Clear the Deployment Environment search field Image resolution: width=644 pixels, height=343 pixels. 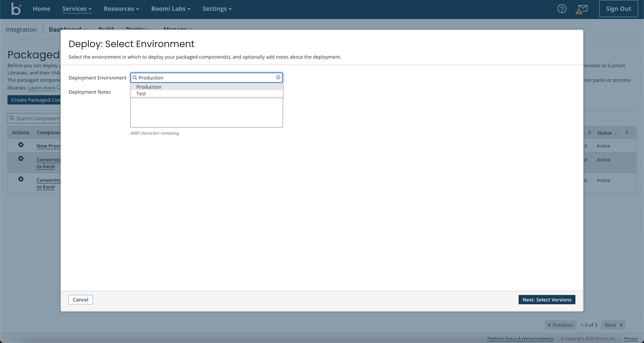(x=278, y=77)
